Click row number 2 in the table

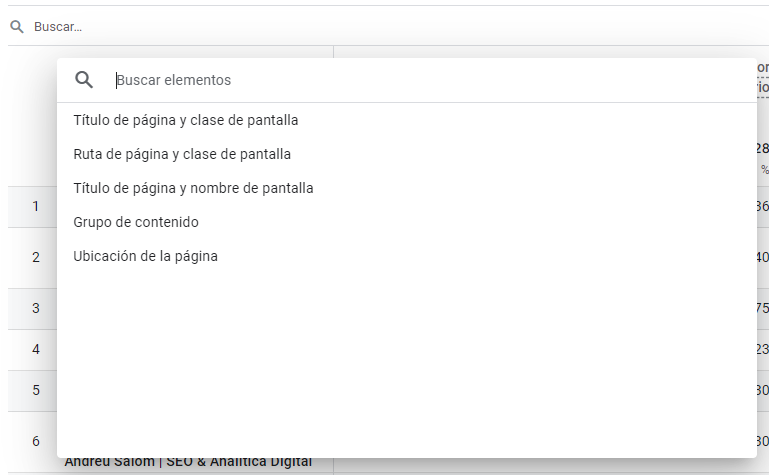coord(36,257)
